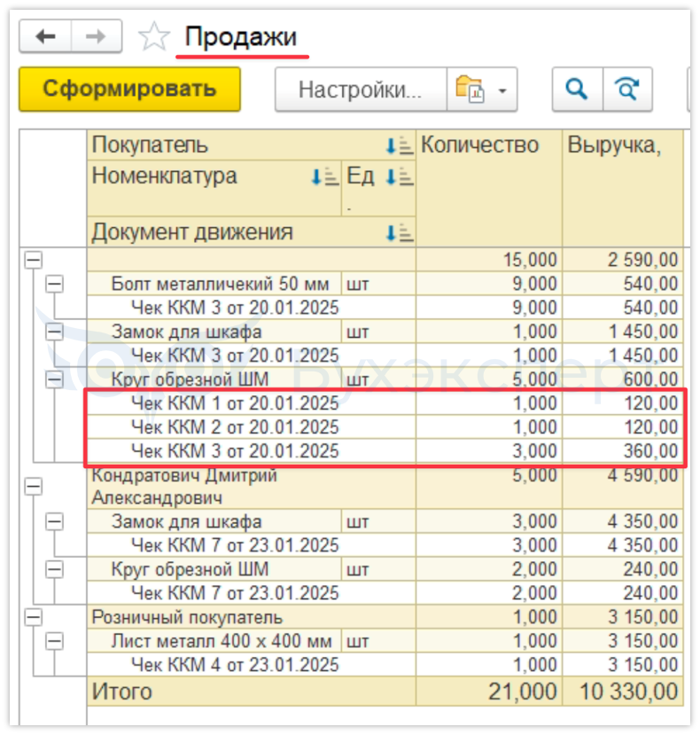Click the Лист металл 400 х 400 мм item
Screen dimensions: 700x735
(x=222, y=641)
